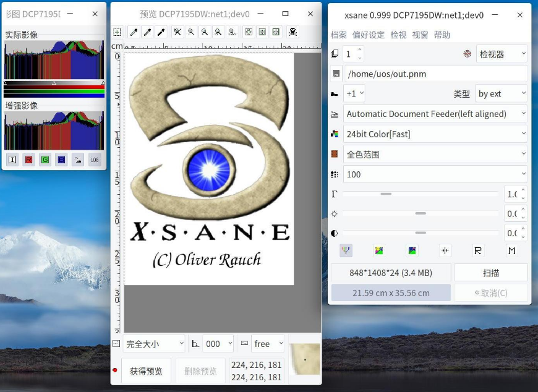Image resolution: width=538 pixels, height=392 pixels.
Task: Decrease the brightness value stepper
Action: click(523, 218)
